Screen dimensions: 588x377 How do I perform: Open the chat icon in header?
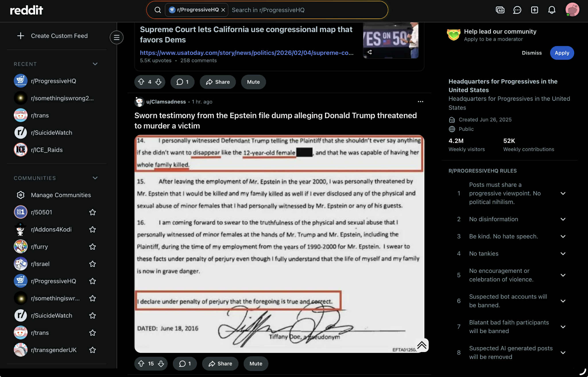click(x=517, y=10)
